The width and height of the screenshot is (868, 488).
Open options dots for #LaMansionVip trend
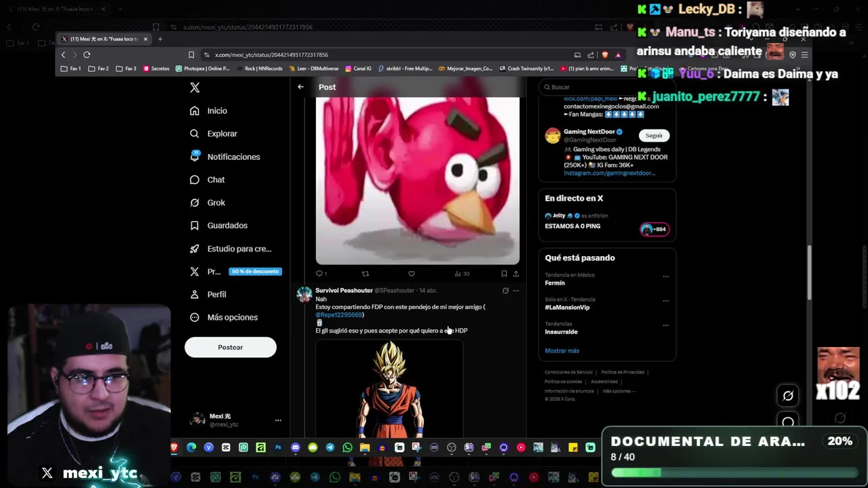coord(665,301)
